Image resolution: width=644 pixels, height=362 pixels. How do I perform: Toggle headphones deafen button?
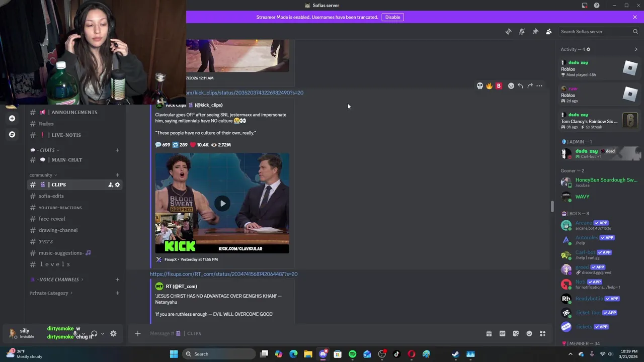click(x=94, y=333)
